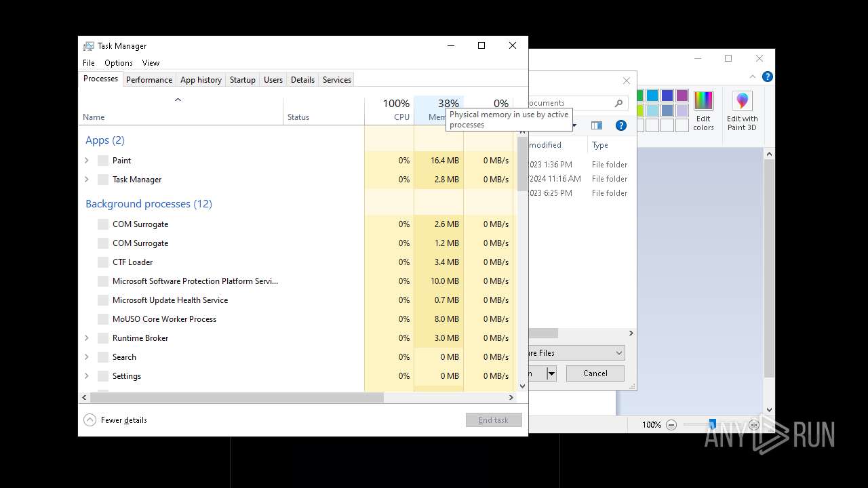Select the Microsoft Update Health Service row
This screenshot has width=868, height=488.
point(298,300)
